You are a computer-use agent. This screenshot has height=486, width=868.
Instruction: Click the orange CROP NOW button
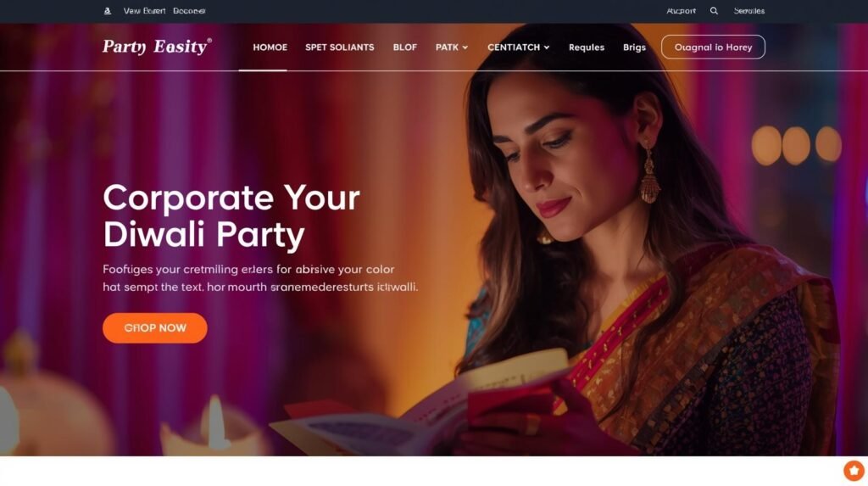click(155, 328)
